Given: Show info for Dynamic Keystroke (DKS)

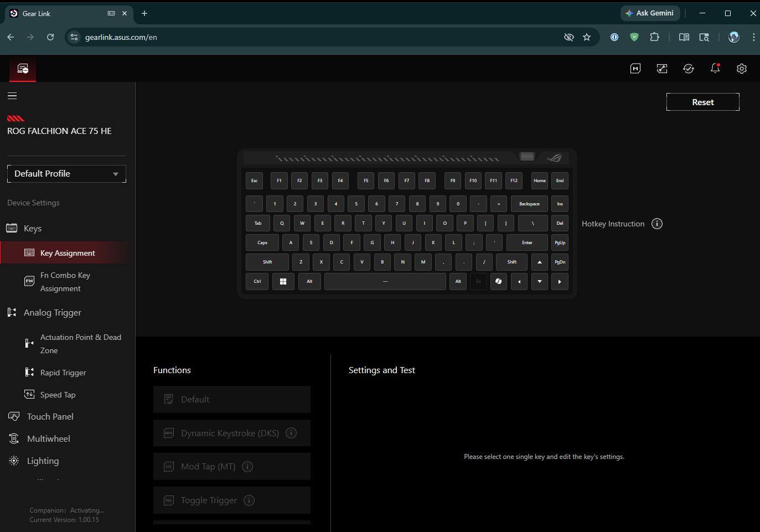Looking at the screenshot, I should (x=291, y=433).
